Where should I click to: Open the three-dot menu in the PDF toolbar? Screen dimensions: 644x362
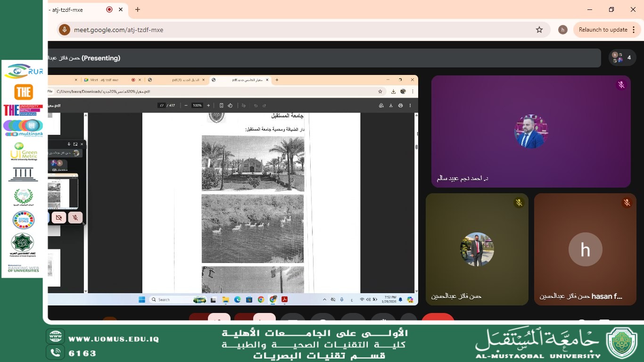tap(410, 105)
